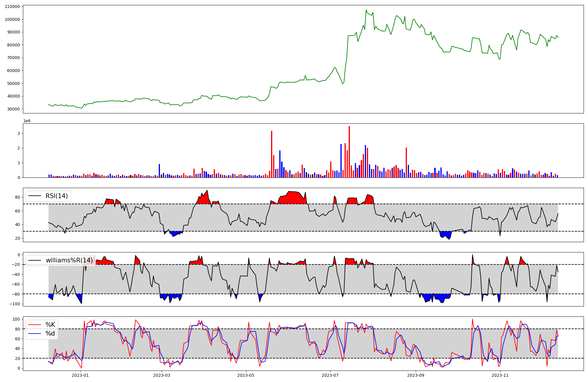Click red line swatch beside %K

pyautogui.click(x=34, y=325)
